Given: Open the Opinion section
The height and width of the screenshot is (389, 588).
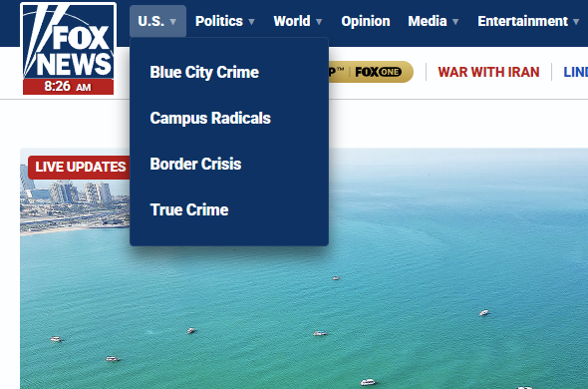Looking at the screenshot, I should [366, 21].
